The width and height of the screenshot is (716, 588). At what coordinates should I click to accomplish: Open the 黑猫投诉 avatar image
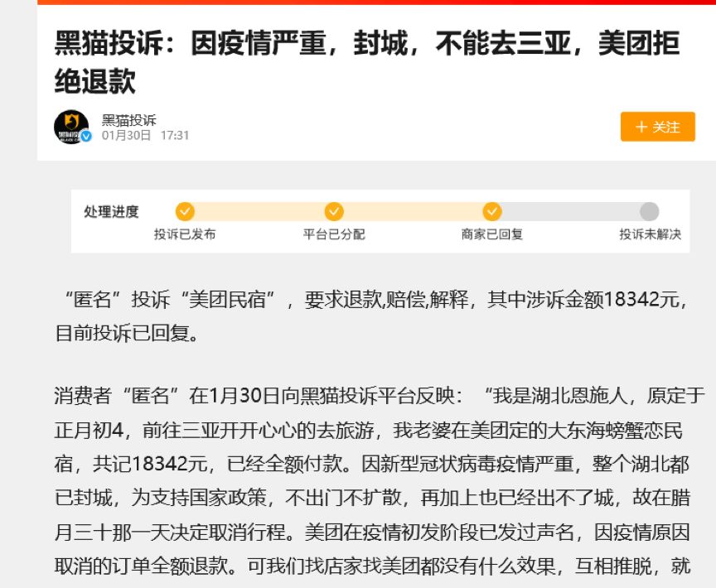point(72,127)
